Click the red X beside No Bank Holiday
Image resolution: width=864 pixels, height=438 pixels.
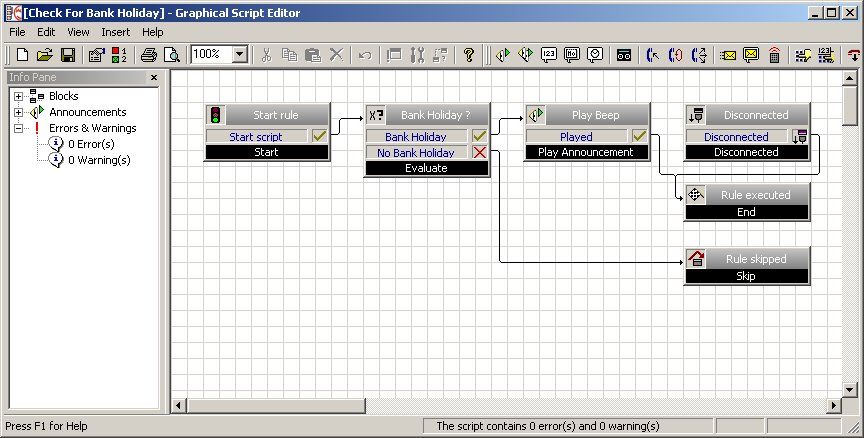(480, 153)
